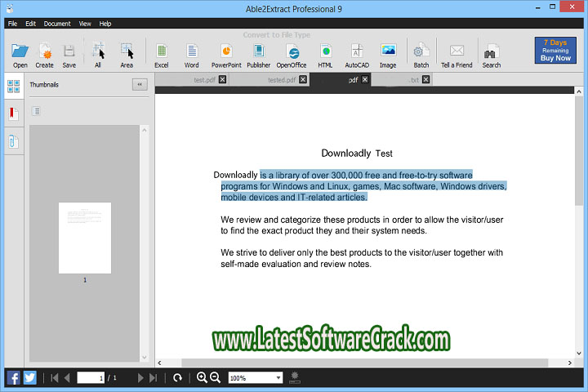Click the Tell a Friend button

(457, 53)
